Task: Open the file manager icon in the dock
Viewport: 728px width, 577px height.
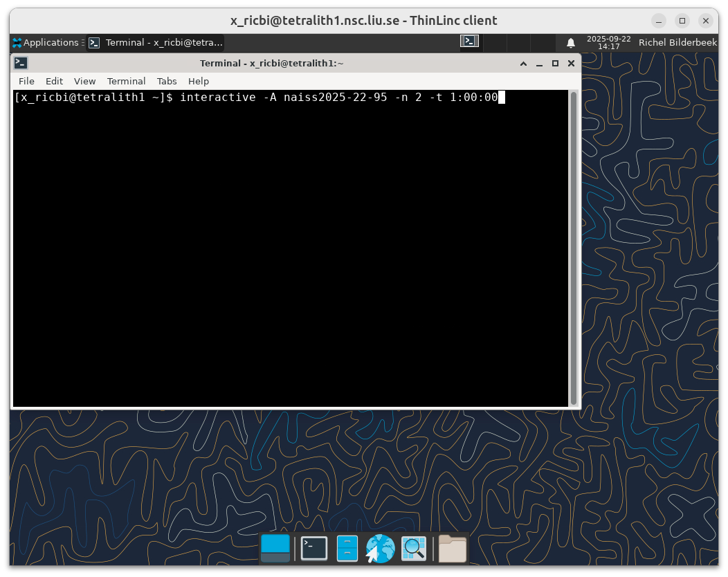Action: 347,548
